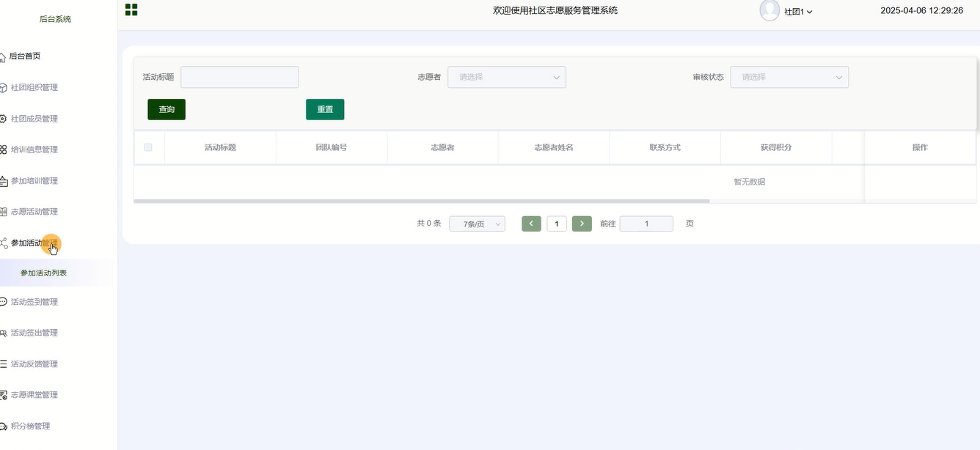This screenshot has height=450, width=980.
Task: Open the 志愿者 dropdown filter
Action: (x=506, y=77)
